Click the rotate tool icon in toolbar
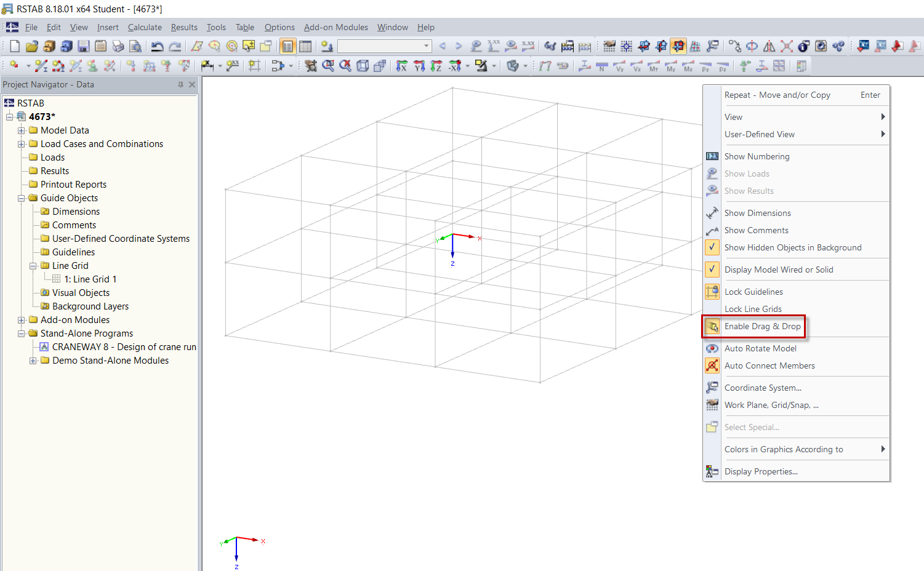Image resolution: width=924 pixels, height=571 pixels. point(752,46)
